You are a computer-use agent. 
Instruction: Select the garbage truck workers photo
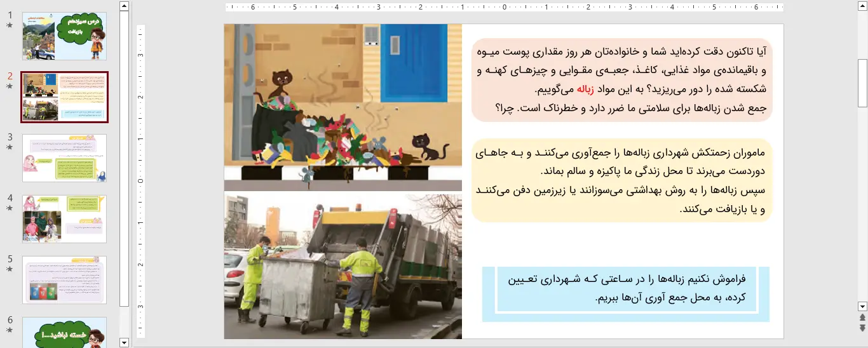coord(343,266)
